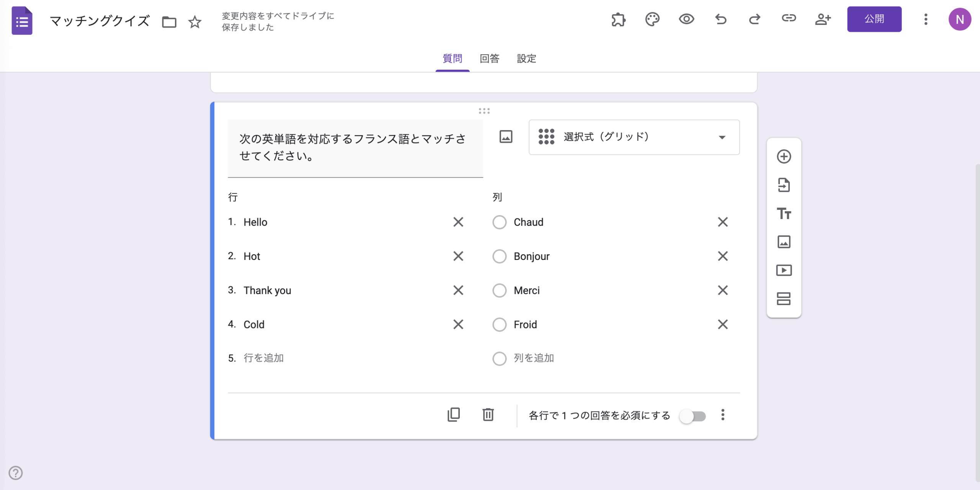
Task: Add collaborators to the form
Action: tap(823, 19)
